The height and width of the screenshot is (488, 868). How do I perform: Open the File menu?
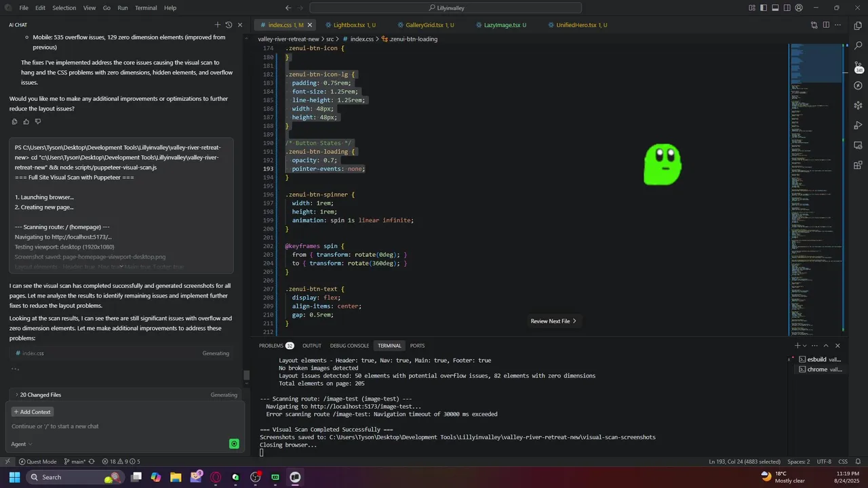pyautogui.click(x=24, y=7)
